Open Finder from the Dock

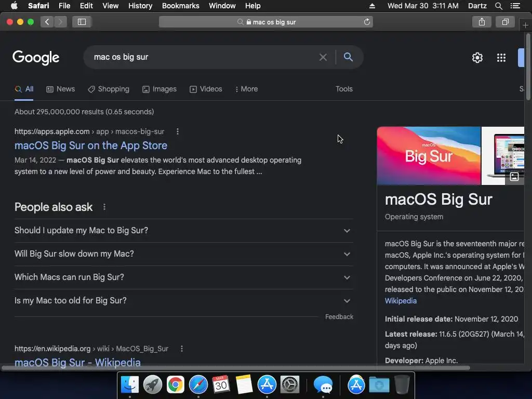point(129,385)
